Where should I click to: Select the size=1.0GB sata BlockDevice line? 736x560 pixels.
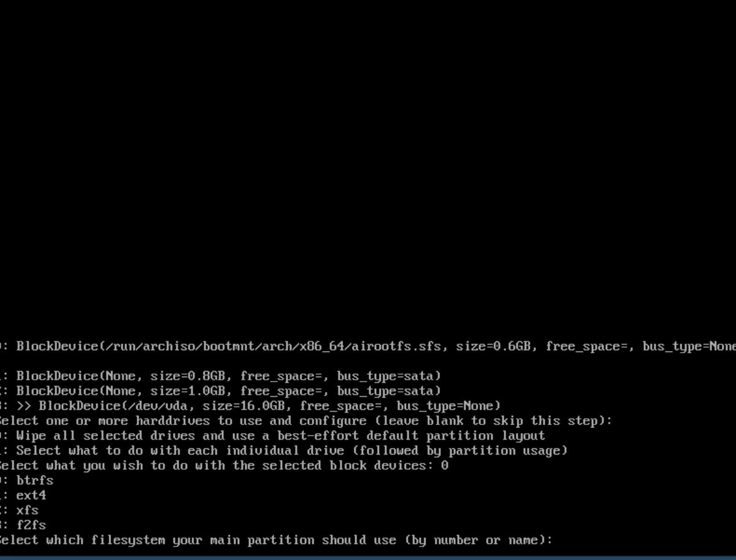click(x=221, y=391)
